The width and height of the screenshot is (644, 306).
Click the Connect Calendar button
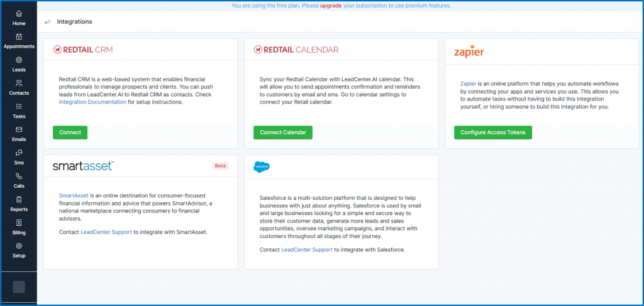coord(283,133)
